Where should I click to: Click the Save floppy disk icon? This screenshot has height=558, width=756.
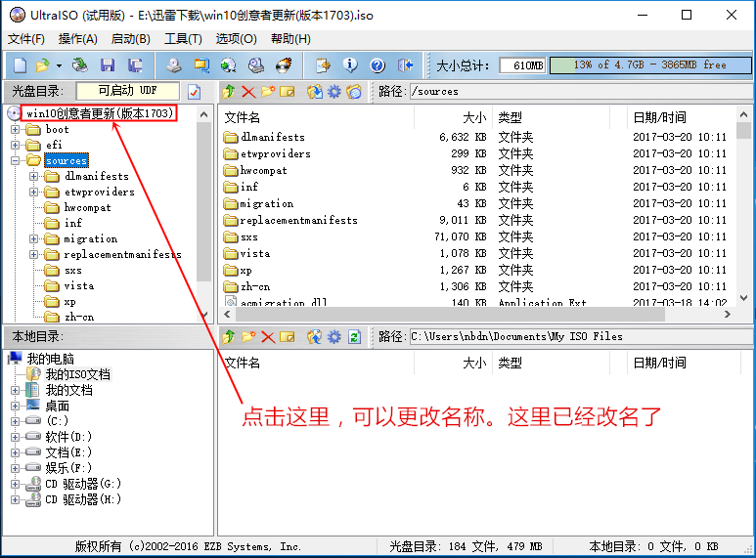pyautogui.click(x=107, y=65)
